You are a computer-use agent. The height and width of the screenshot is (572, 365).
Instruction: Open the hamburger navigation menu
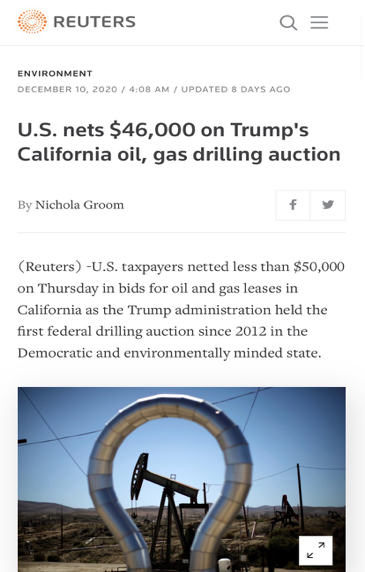pos(319,22)
